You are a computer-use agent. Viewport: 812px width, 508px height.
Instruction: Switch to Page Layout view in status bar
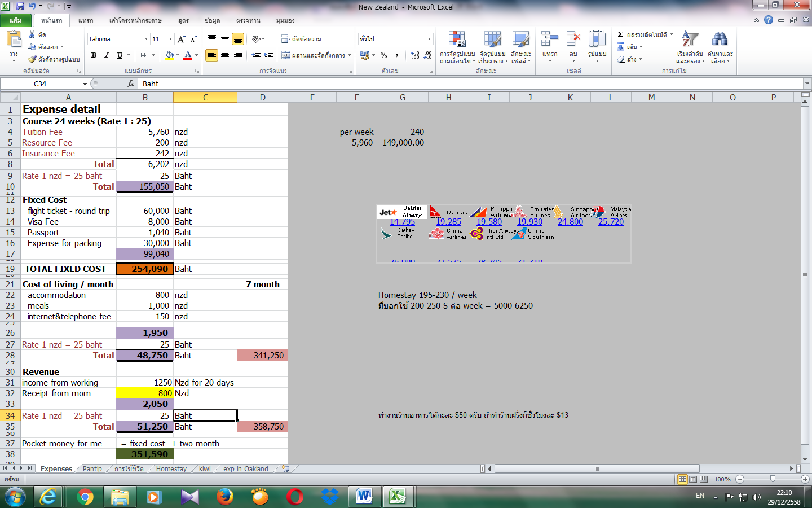click(x=693, y=479)
